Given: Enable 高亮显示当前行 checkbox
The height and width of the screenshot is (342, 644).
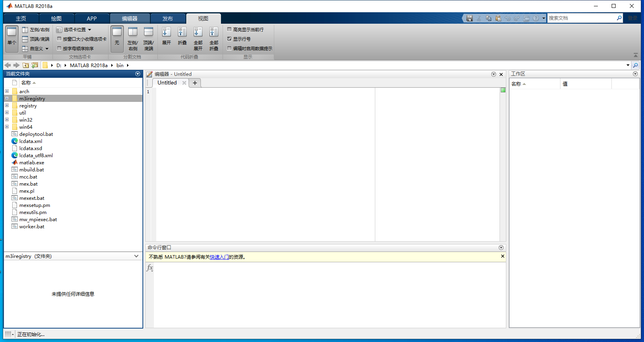Looking at the screenshot, I should (x=229, y=29).
